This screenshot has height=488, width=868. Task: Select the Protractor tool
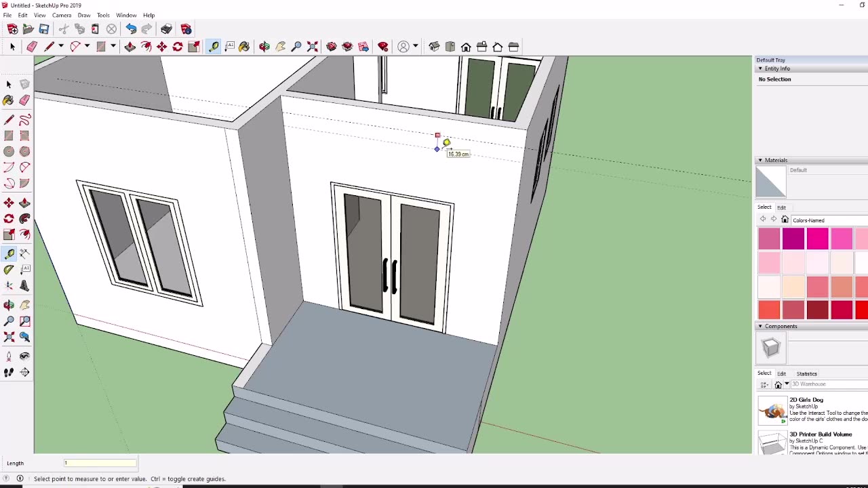(9, 269)
